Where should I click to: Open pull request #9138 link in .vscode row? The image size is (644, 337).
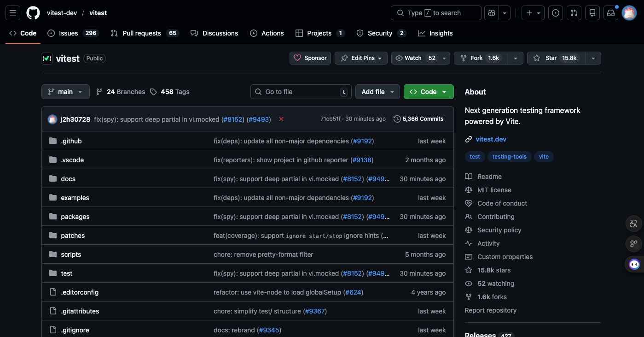tap(362, 160)
